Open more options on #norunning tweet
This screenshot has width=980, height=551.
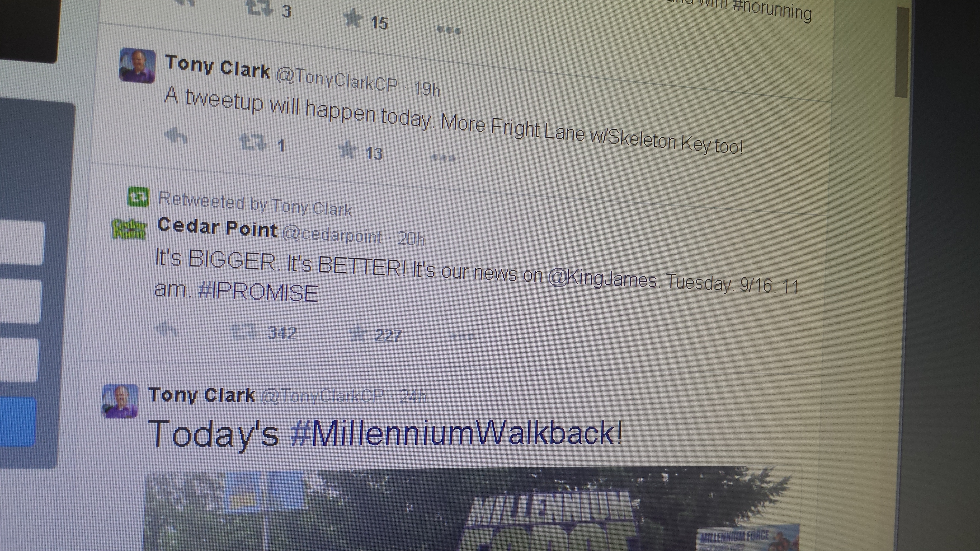pyautogui.click(x=449, y=30)
